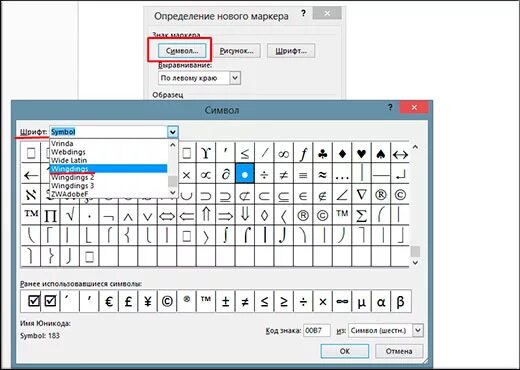Choose Vrinda in the font list
520x370 pixels.
pyautogui.click(x=109, y=144)
